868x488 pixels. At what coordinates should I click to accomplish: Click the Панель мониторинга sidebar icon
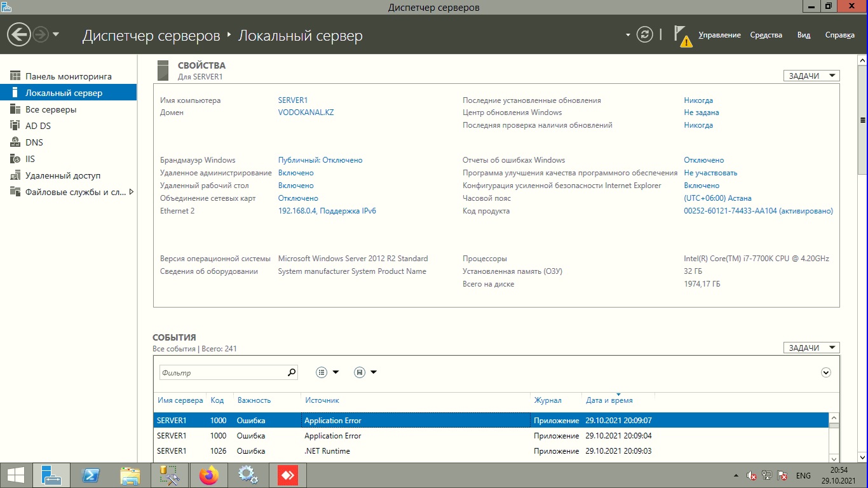click(15, 76)
